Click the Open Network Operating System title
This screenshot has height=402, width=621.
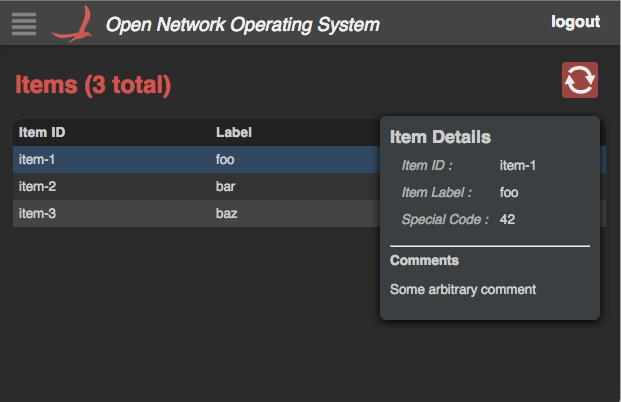[243, 24]
